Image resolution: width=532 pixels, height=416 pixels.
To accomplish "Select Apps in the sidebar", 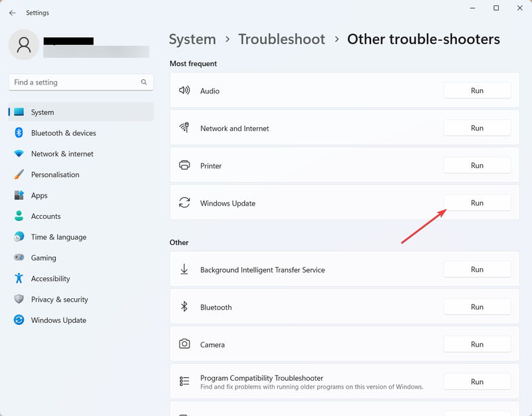I will coord(81,195).
